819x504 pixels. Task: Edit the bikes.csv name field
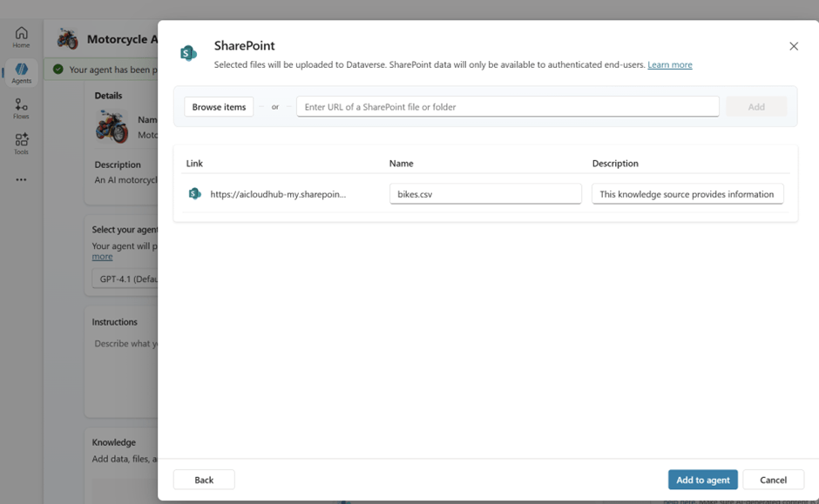tap(484, 194)
